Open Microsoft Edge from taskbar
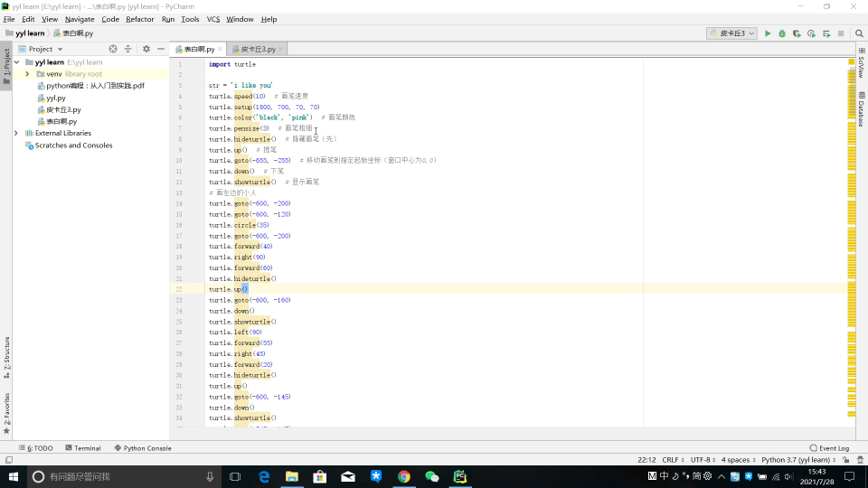The height and width of the screenshot is (488, 868). coord(263,476)
